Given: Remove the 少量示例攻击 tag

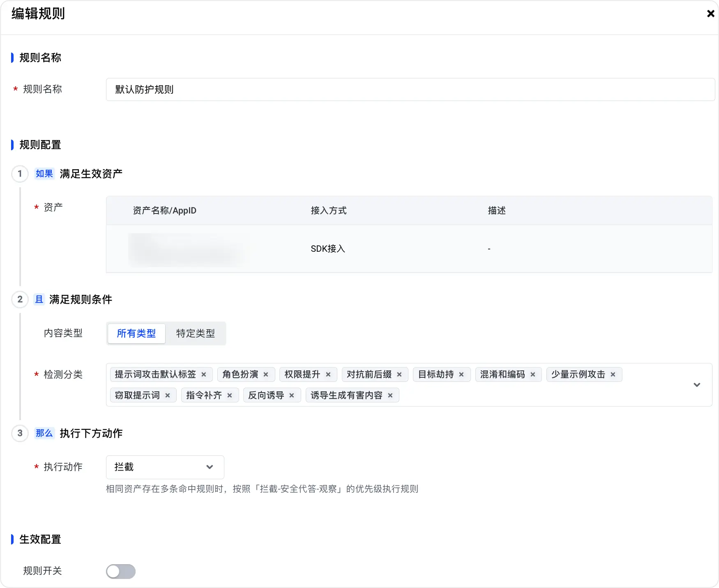Looking at the screenshot, I should pos(613,374).
